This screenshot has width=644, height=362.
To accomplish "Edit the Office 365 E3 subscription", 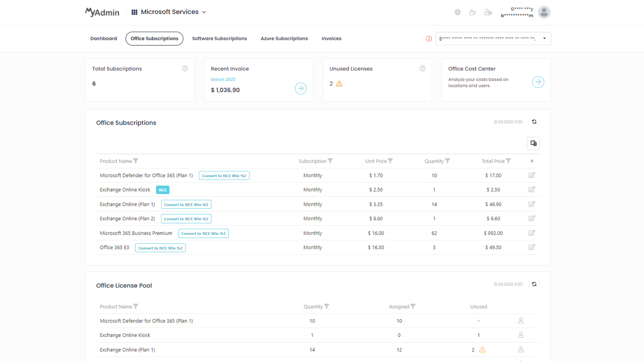I will pos(532,247).
